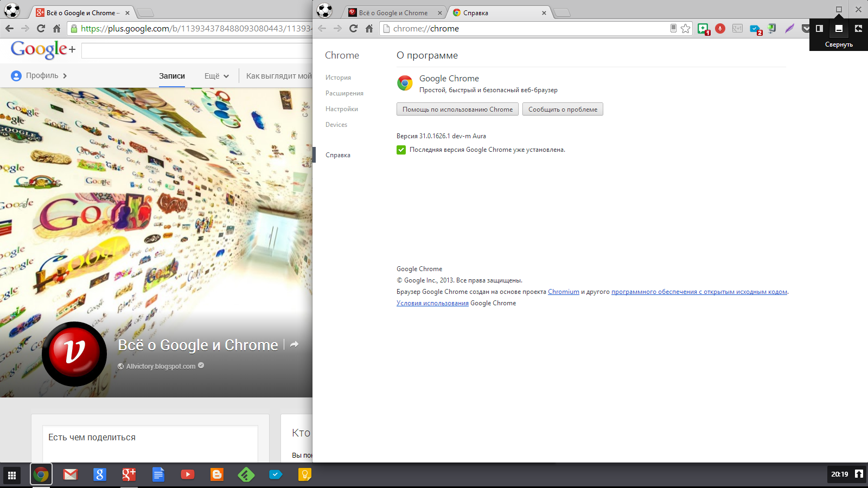868x488 pixels.
Task: Click the Pocket extension icon
Action: tap(806, 29)
